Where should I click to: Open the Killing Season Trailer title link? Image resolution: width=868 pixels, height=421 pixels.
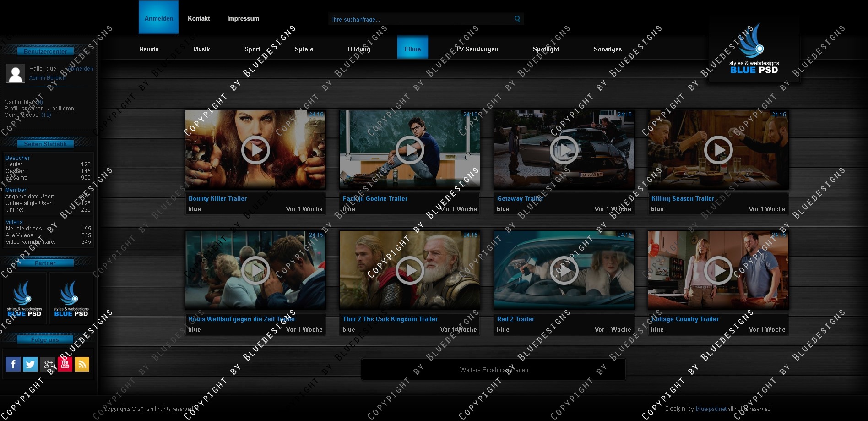tap(683, 198)
